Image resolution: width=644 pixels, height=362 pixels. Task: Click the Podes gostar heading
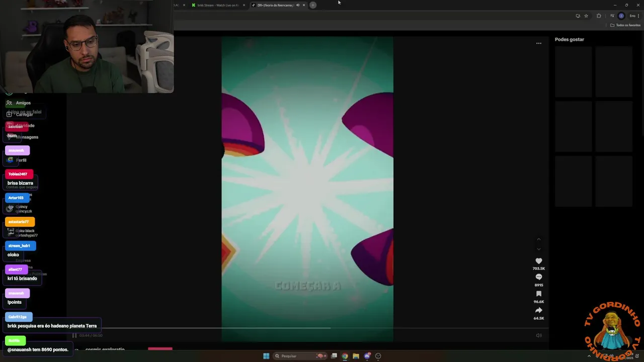point(569,39)
